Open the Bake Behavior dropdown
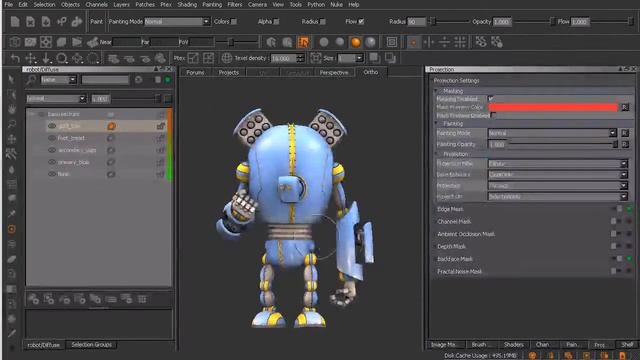This screenshot has width=640, height=360. (x=558, y=175)
